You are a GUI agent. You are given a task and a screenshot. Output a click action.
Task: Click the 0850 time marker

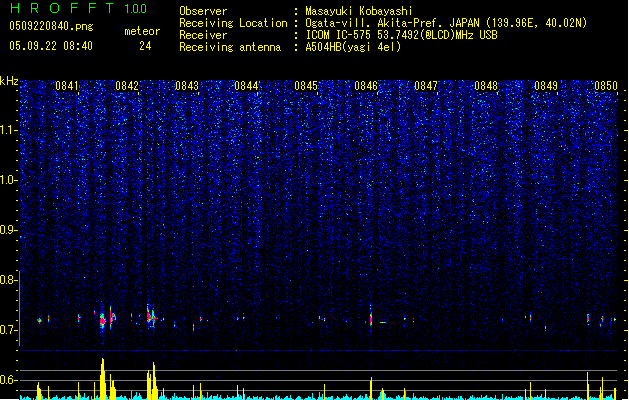(x=606, y=86)
